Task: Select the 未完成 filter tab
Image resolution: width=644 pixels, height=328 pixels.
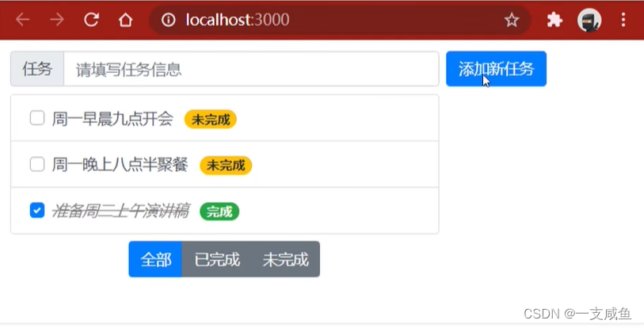Action: click(285, 259)
